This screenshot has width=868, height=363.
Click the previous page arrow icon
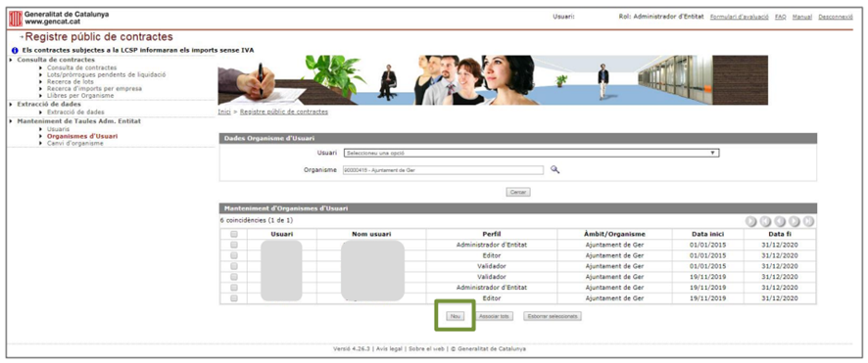[780, 221]
